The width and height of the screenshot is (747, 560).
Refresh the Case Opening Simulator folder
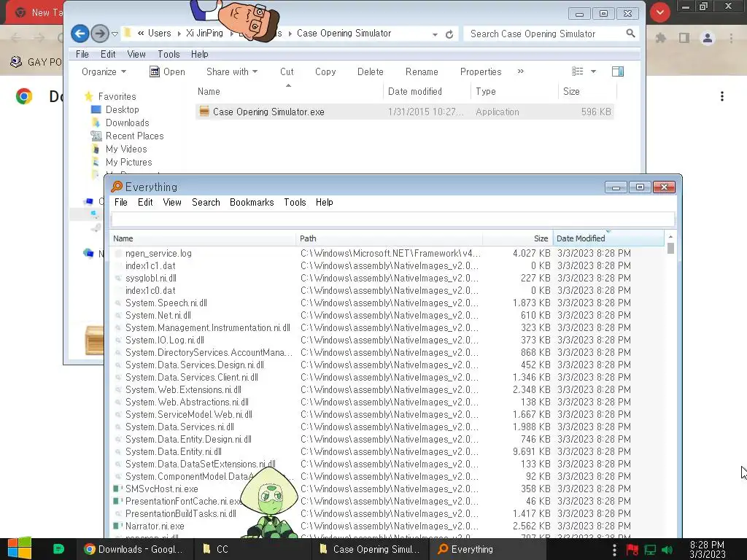(x=449, y=34)
